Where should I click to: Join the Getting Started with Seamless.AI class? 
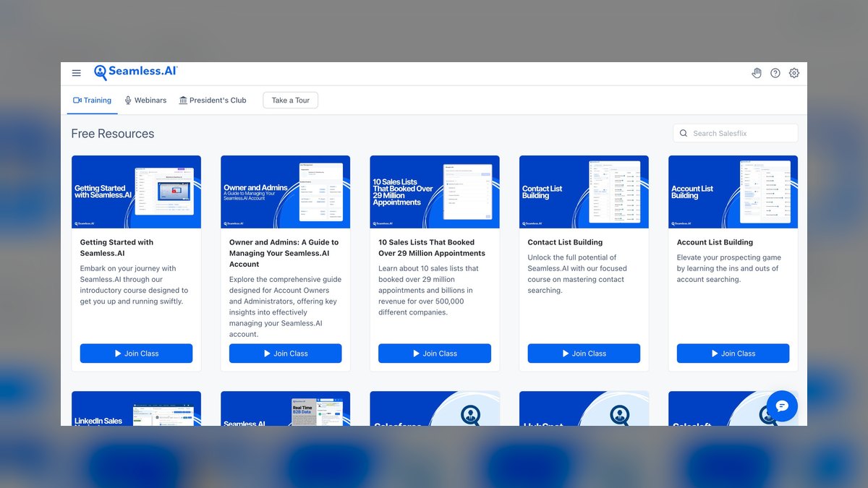click(x=136, y=354)
